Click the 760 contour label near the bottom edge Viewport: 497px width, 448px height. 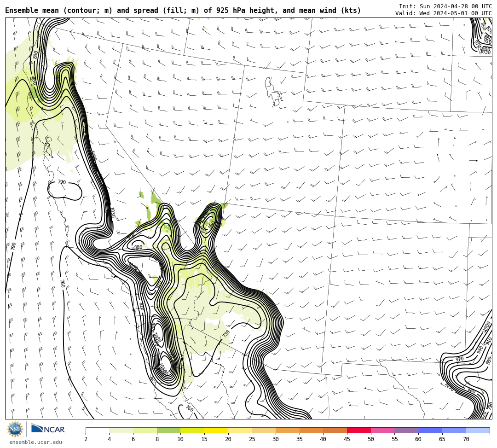[189, 408]
